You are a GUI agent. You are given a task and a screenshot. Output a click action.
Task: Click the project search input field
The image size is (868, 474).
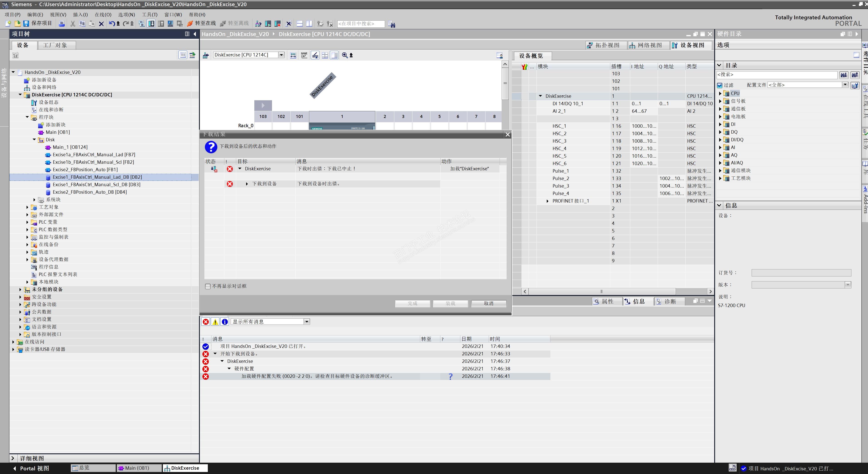click(x=360, y=24)
